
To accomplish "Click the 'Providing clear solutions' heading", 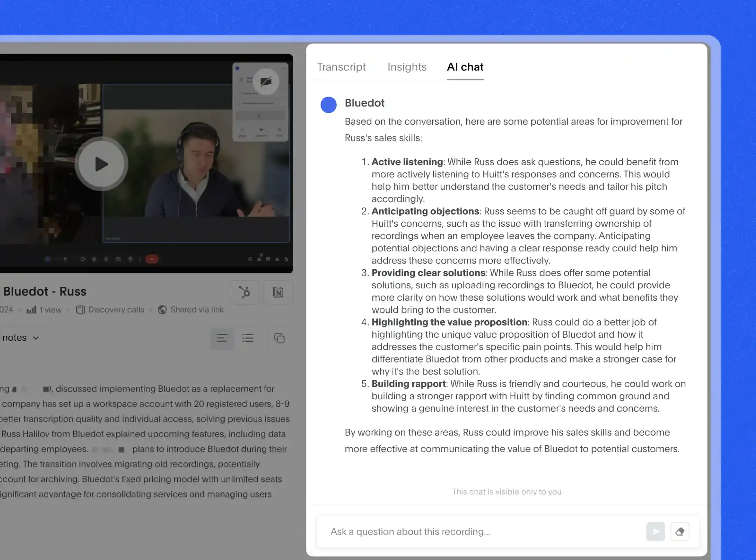I will (428, 273).
